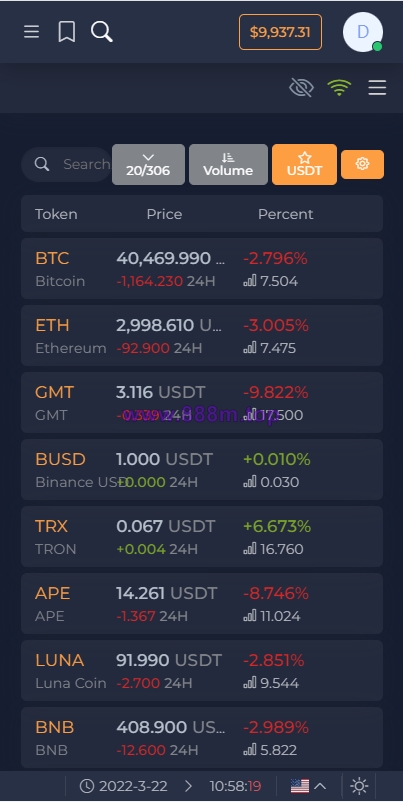Image resolution: width=403 pixels, height=802 pixels.
Task: Open the orange gear settings button
Action: click(362, 164)
